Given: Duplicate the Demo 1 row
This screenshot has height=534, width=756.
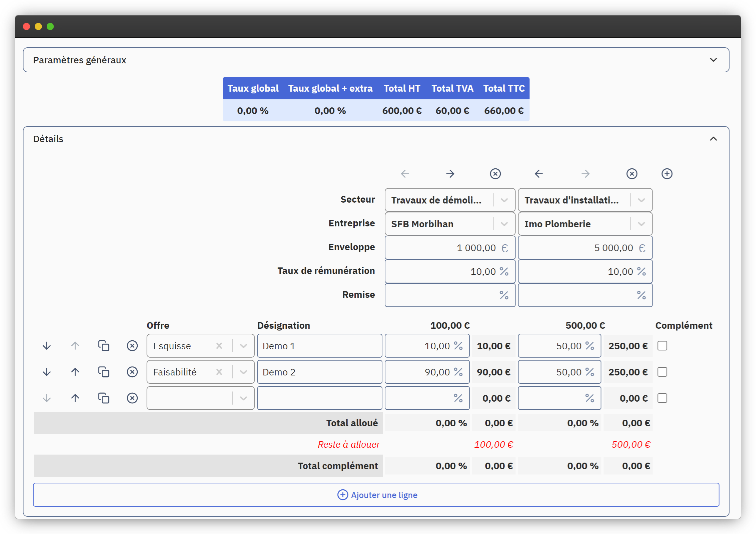Looking at the screenshot, I should 104,346.
